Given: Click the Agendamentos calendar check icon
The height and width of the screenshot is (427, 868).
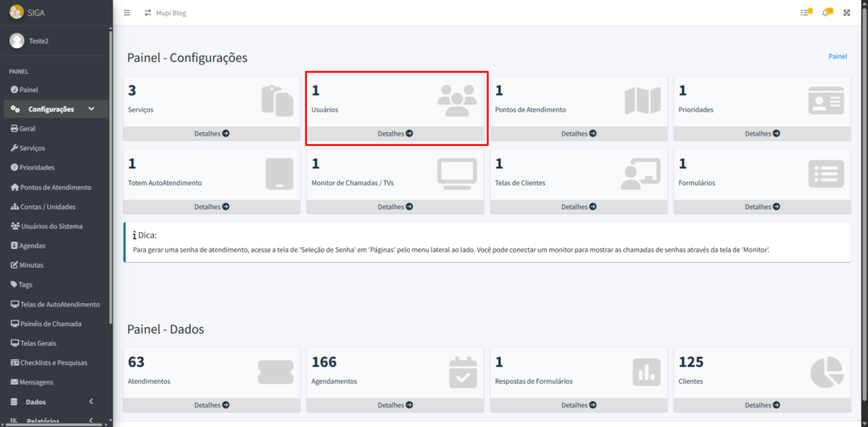Looking at the screenshot, I should pos(463,372).
